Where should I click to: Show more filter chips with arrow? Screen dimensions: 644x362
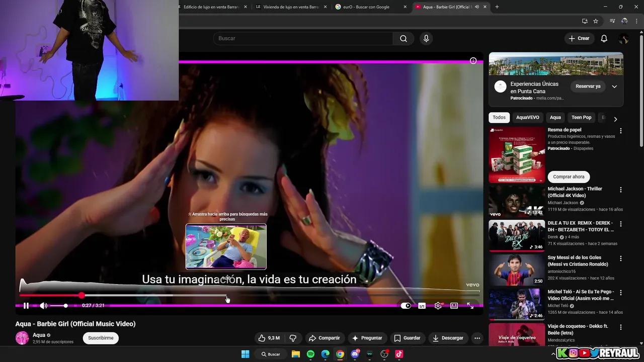[615, 119]
